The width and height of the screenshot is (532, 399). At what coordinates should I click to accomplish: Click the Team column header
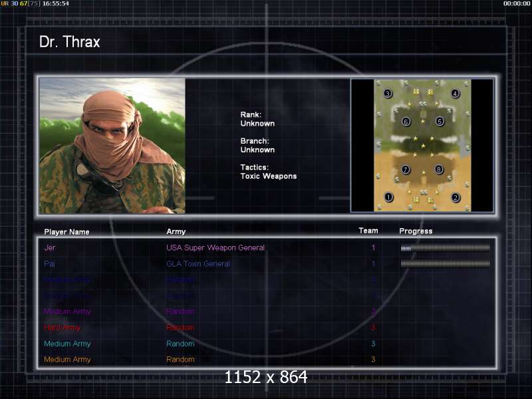pyautogui.click(x=368, y=231)
